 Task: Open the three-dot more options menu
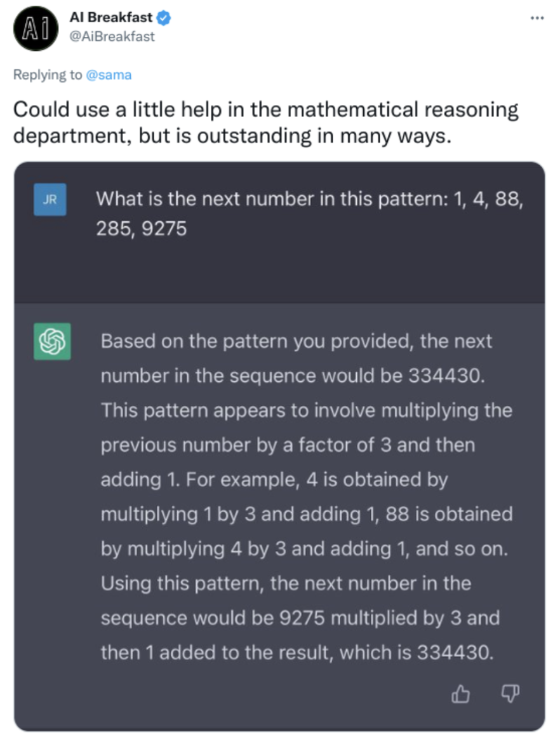[x=537, y=18]
